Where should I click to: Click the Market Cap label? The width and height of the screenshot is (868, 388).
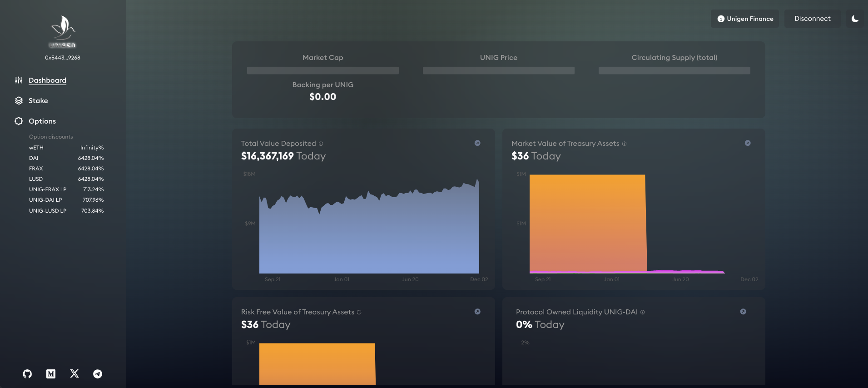pos(323,58)
